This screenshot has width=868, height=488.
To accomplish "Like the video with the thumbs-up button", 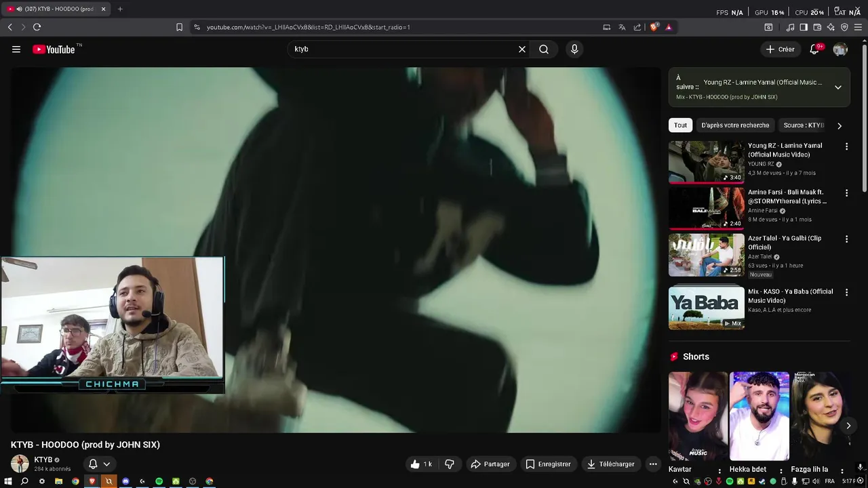I will click(421, 464).
